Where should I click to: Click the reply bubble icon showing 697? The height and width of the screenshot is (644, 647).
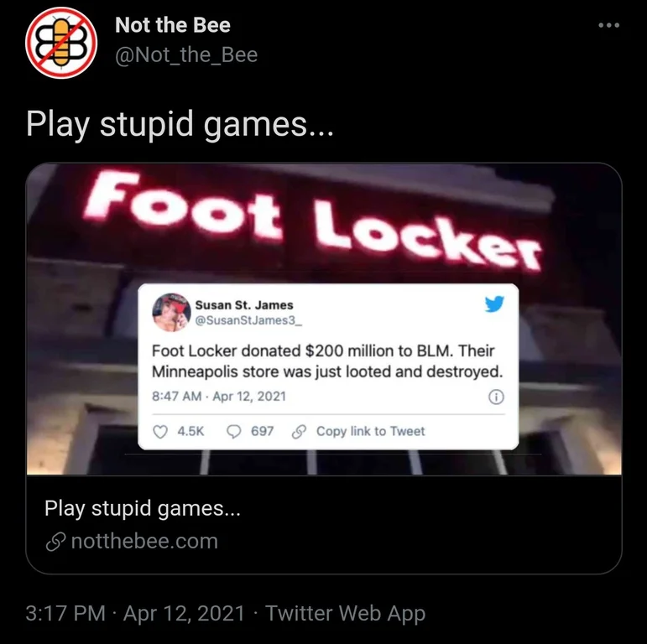coord(234,432)
